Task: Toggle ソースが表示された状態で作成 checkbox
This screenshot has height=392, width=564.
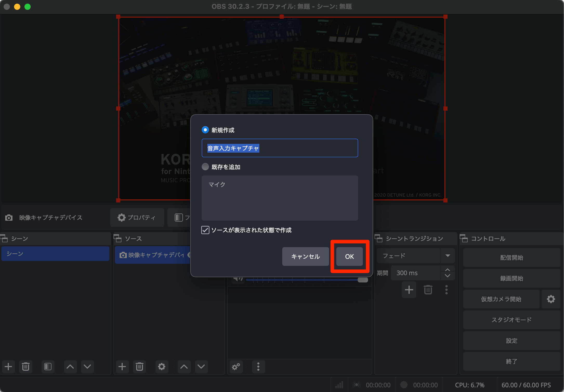Action: (205, 230)
